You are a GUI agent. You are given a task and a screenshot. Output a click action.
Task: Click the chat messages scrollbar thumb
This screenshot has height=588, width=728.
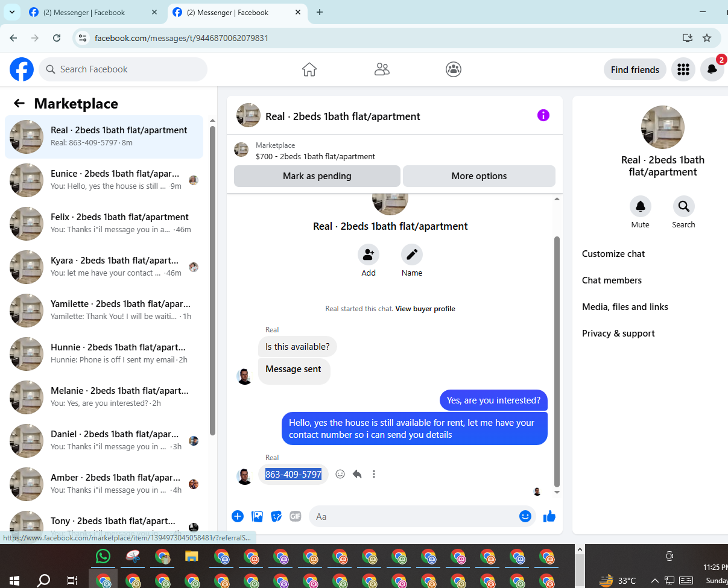click(557, 362)
